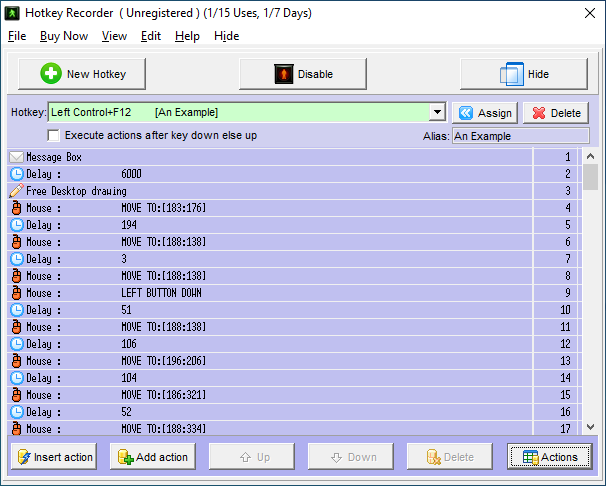Click the Assign button with blue arrow icon
The image size is (606, 486).
[x=485, y=113]
